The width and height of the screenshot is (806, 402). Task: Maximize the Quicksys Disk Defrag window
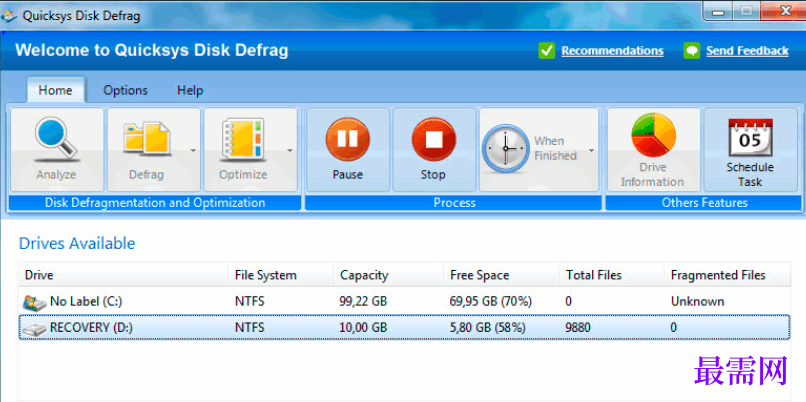(746, 11)
